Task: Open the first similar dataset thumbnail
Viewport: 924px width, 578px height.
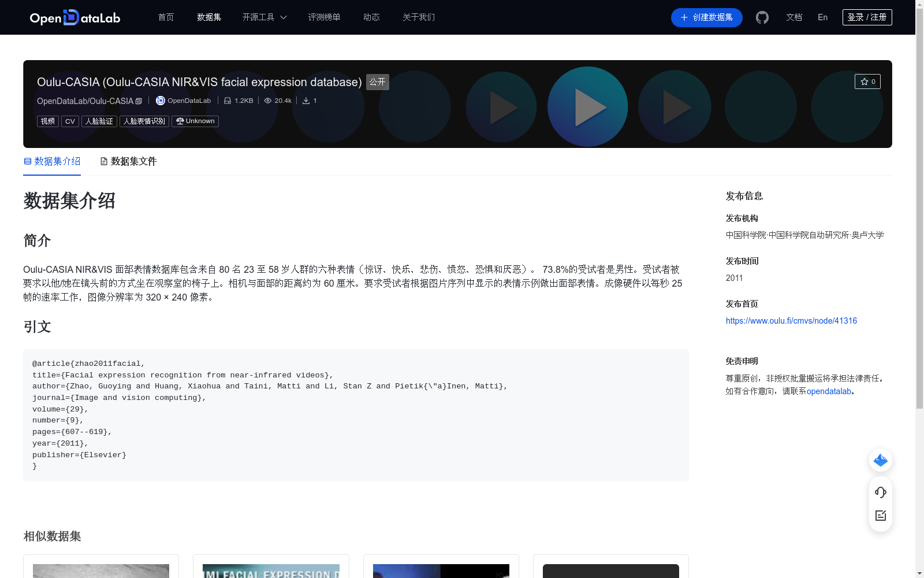Action: pos(101,571)
